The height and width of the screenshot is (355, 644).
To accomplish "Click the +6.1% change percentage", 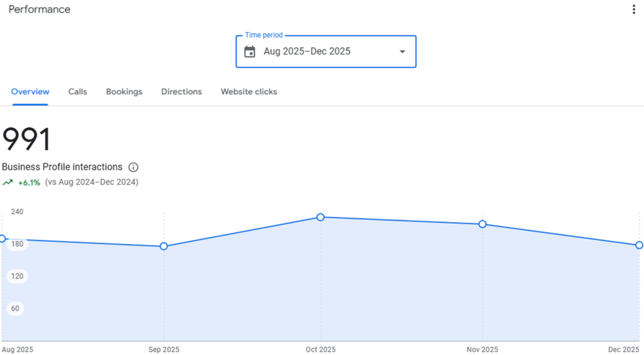I will click(x=29, y=183).
